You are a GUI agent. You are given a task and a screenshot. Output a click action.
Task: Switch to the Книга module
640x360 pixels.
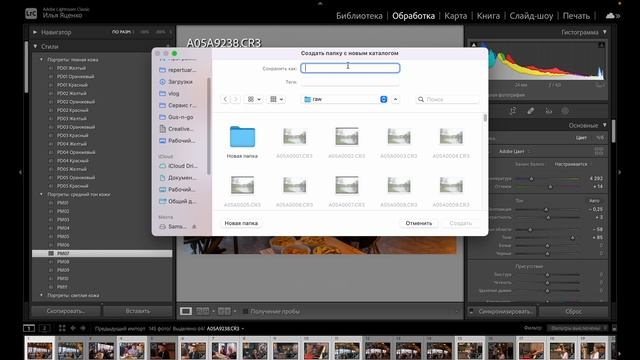[x=488, y=16]
